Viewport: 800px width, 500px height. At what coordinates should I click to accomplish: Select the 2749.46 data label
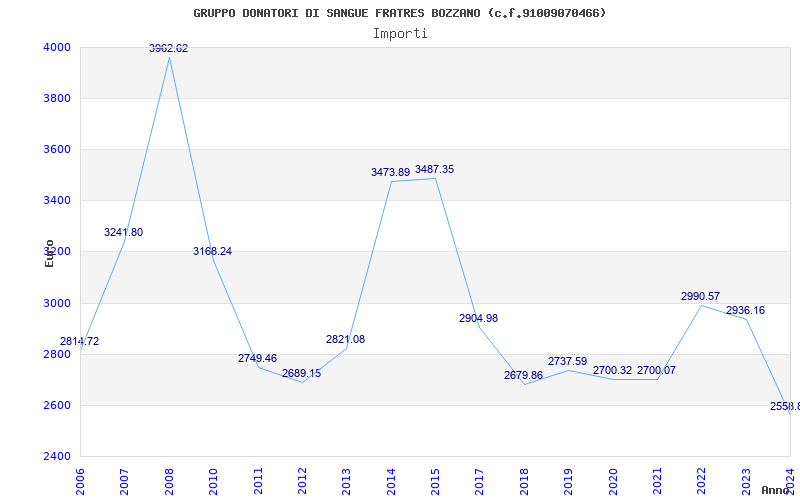pyautogui.click(x=257, y=358)
